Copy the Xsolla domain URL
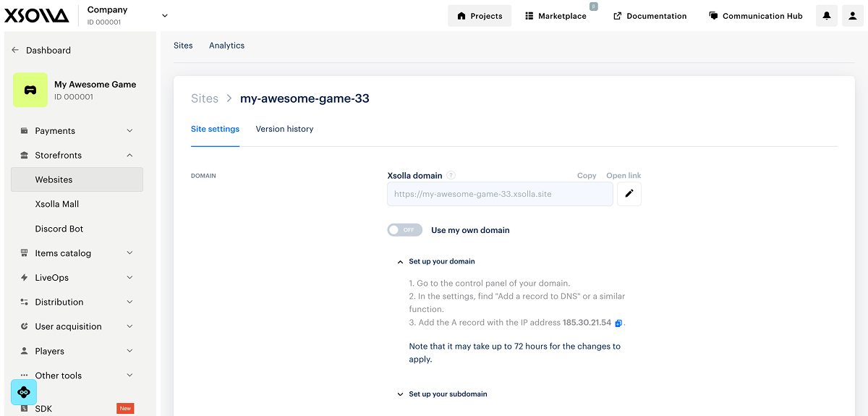The height and width of the screenshot is (416, 868). [x=587, y=176]
